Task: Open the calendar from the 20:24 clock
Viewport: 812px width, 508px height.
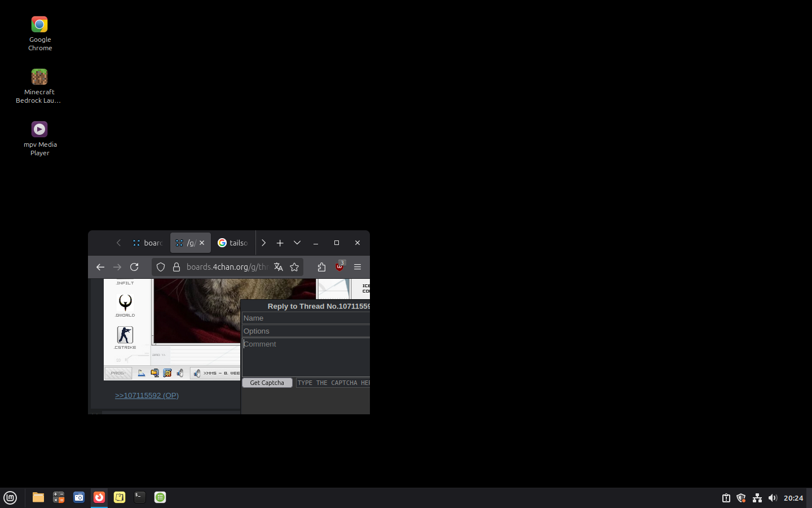Action: click(793, 498)
